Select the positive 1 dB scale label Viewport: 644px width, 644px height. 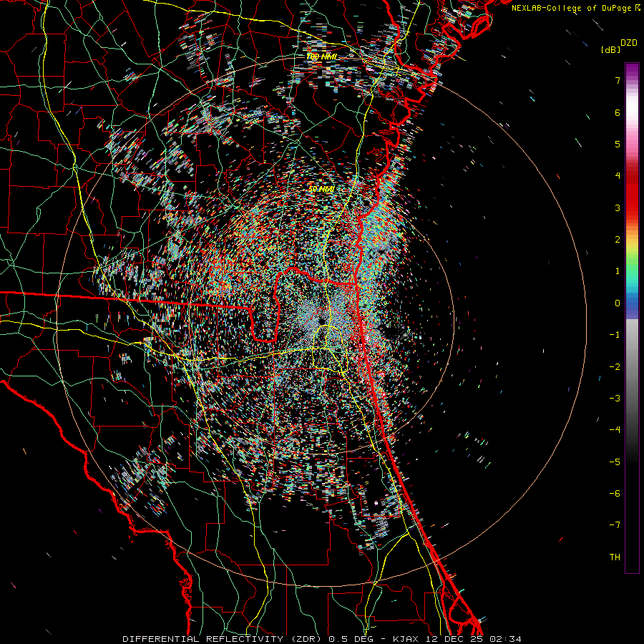[618, 271]
